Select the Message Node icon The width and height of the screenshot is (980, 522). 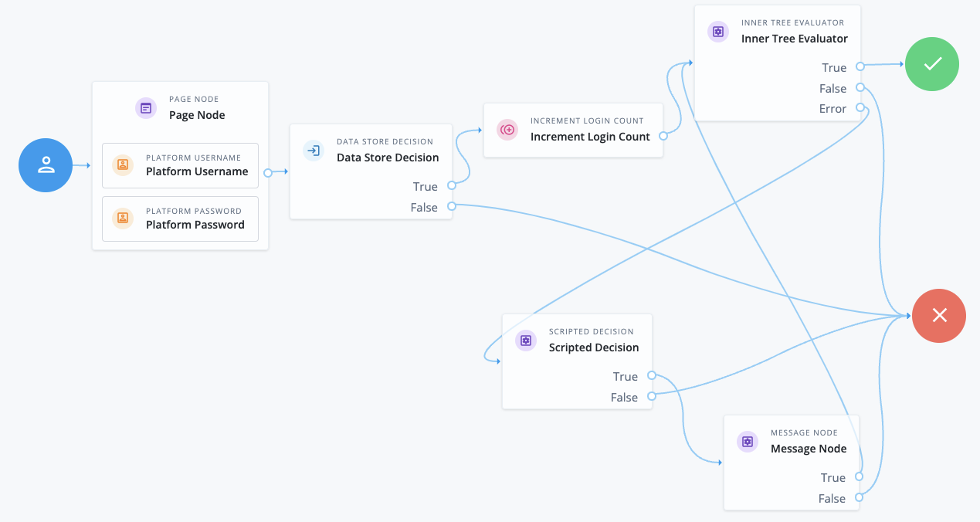point(747,442)
